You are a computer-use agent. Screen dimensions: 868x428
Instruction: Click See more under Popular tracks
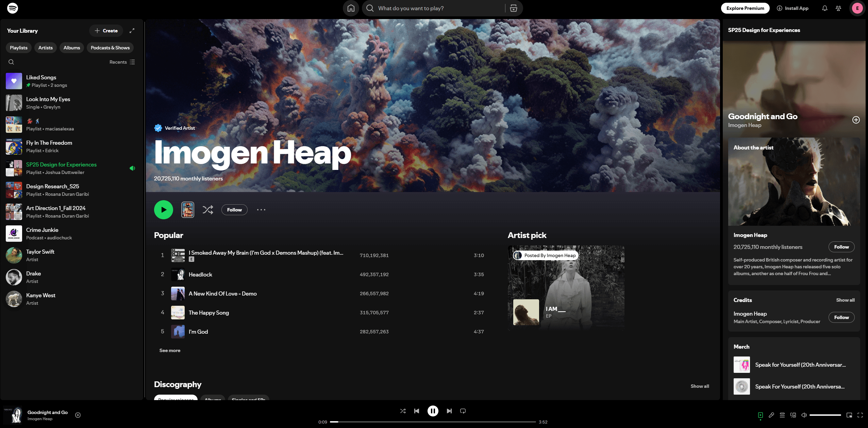[170, 350]
